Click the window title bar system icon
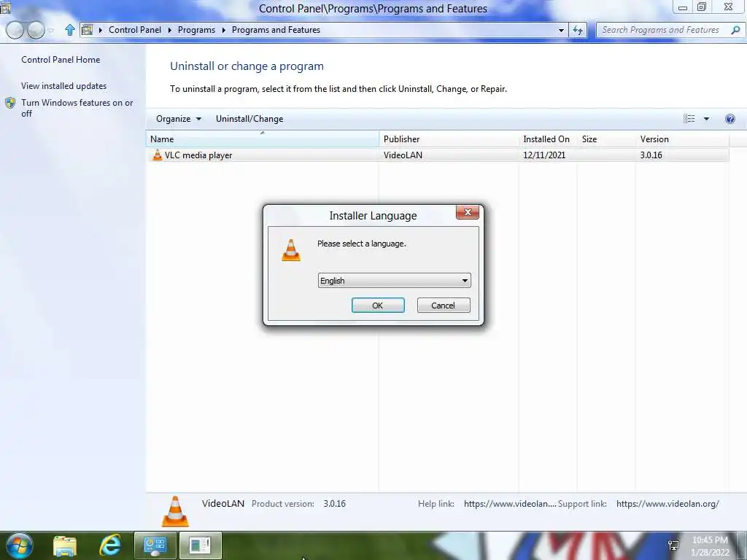 5,7
